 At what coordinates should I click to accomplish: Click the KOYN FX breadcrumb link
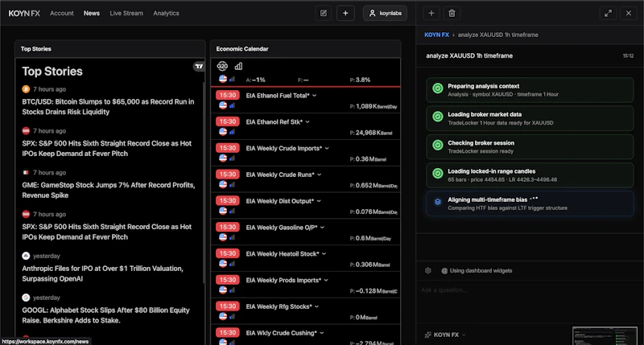[x=436, y=35]
